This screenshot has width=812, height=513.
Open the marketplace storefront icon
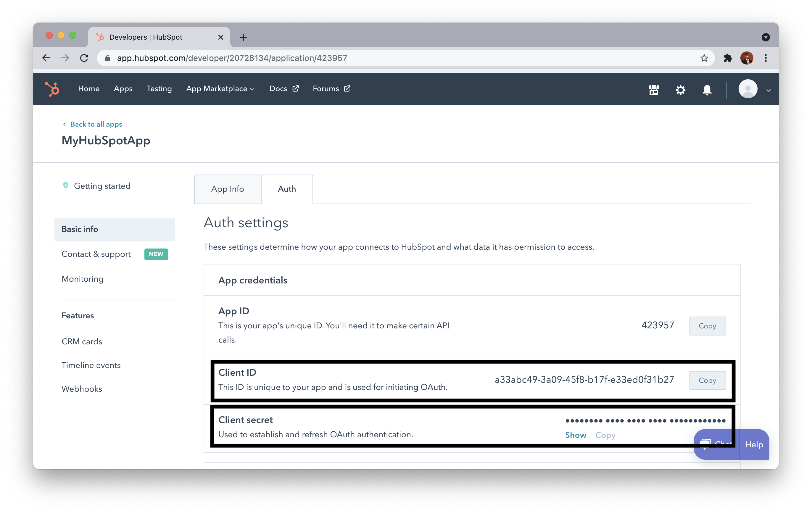pyautogui.click(x=653, y=90)
